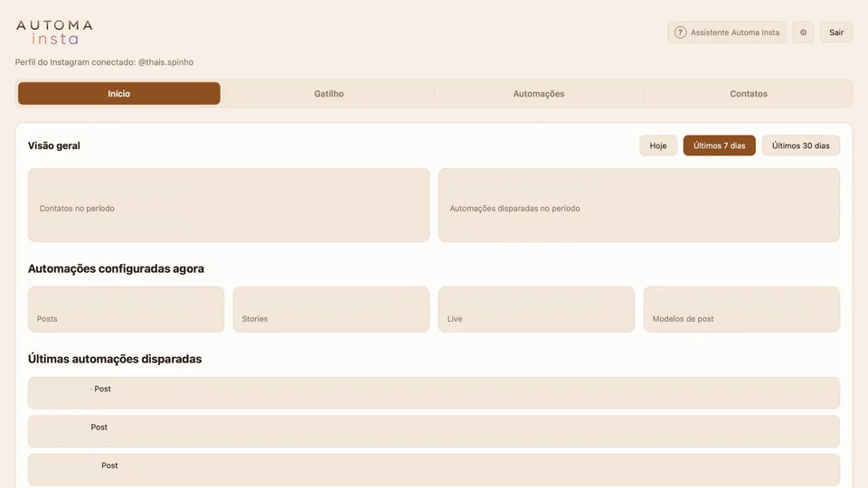Open Automações disparadas no período card

click(639, 205)
